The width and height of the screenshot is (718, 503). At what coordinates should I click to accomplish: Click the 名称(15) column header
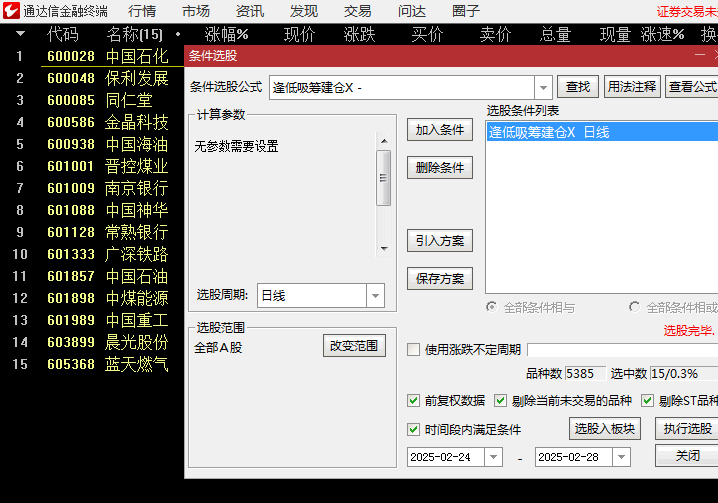(x=134, y=34)
